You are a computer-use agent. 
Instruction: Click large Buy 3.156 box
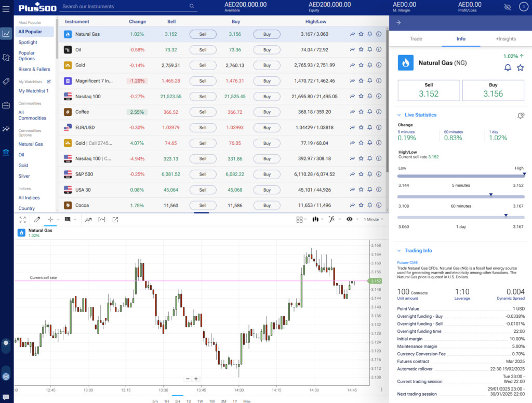click(x=493, y=90)
